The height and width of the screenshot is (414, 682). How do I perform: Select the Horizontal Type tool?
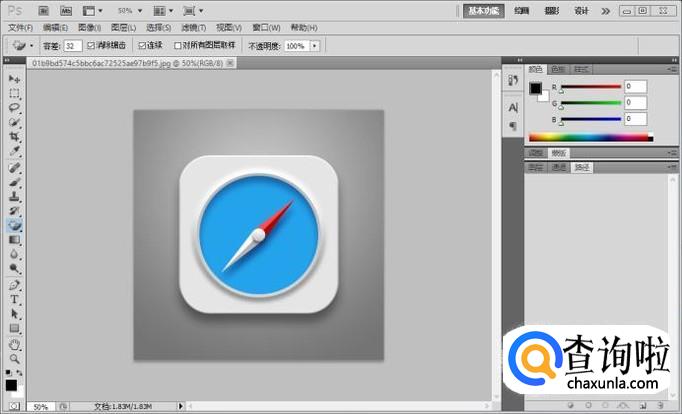(14, 299)
